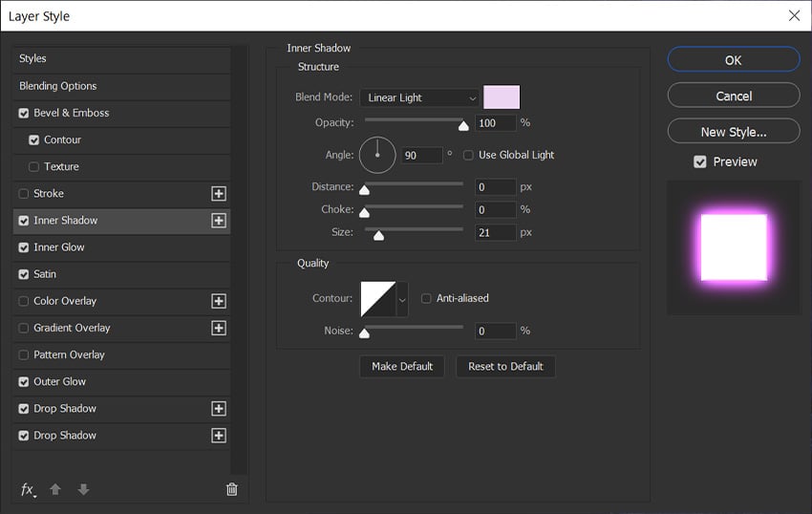Uncheck the Preview checkbox
The width and height of the screenshot is (812, 514).
700,162
